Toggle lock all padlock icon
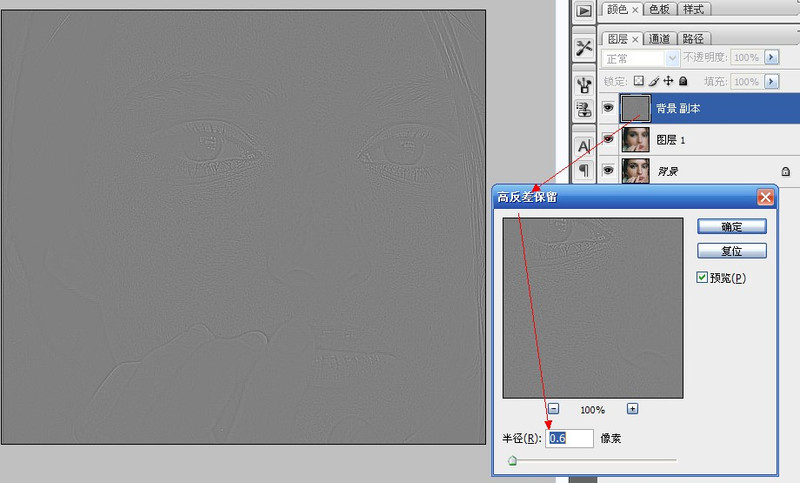 pyautogui.click(x=683, y=81)
